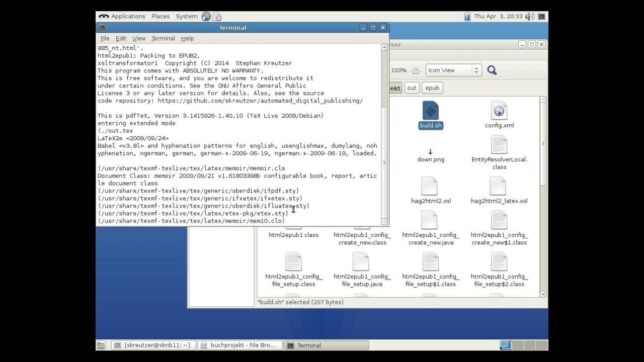
Task: Click the 'out' path bar button
Action: [x=412, y=88]
